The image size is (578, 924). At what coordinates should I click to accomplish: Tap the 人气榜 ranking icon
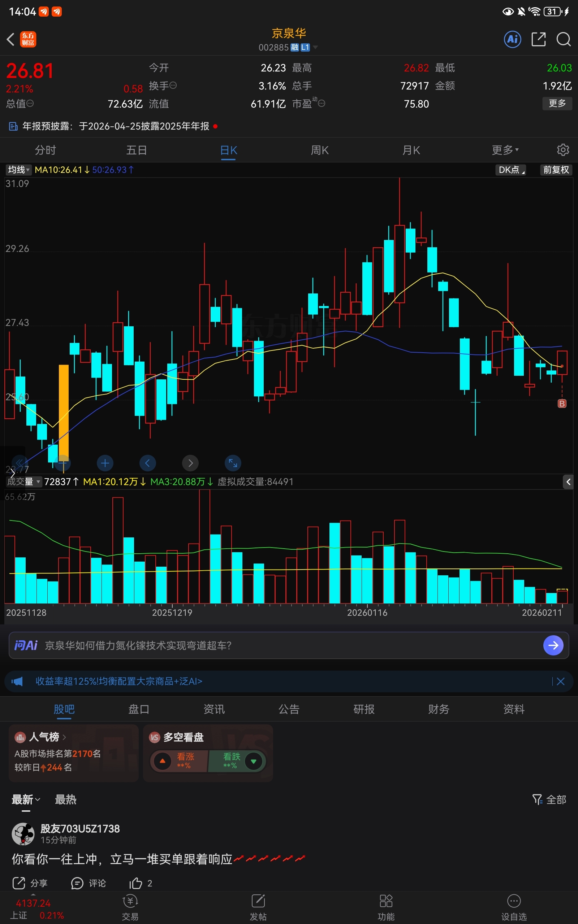coord(20,737)
